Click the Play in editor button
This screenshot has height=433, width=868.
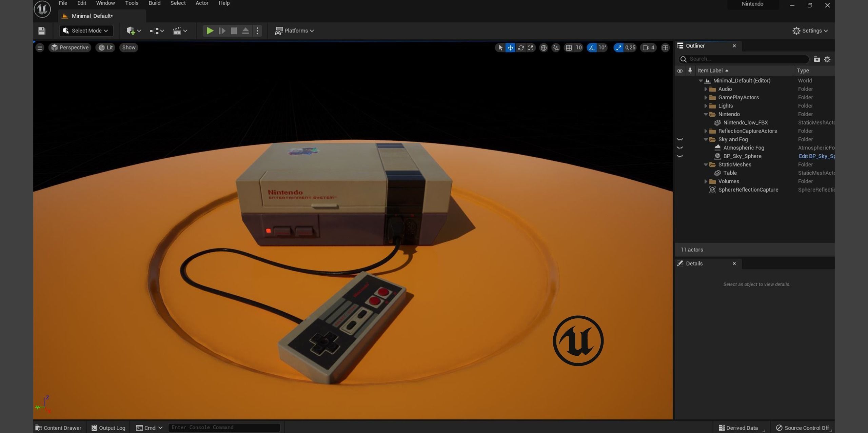[x=210, y=31]
